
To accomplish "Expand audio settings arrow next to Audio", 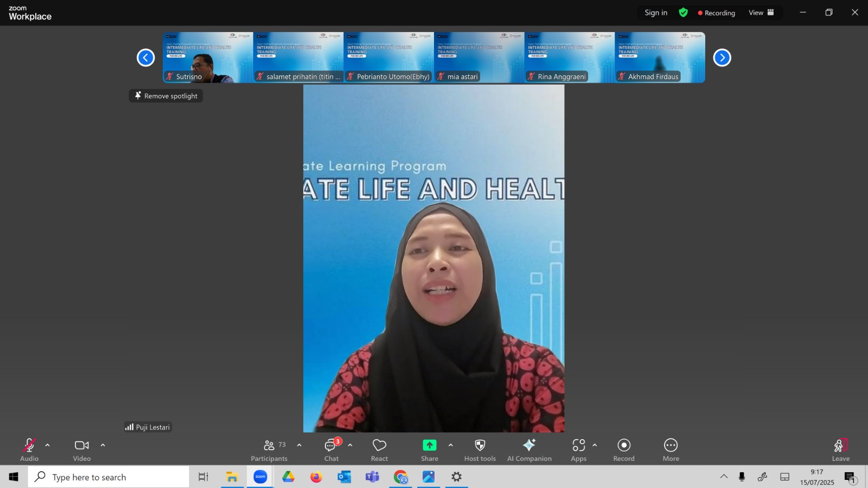I will pyautogui.click(x=47, y=445).
